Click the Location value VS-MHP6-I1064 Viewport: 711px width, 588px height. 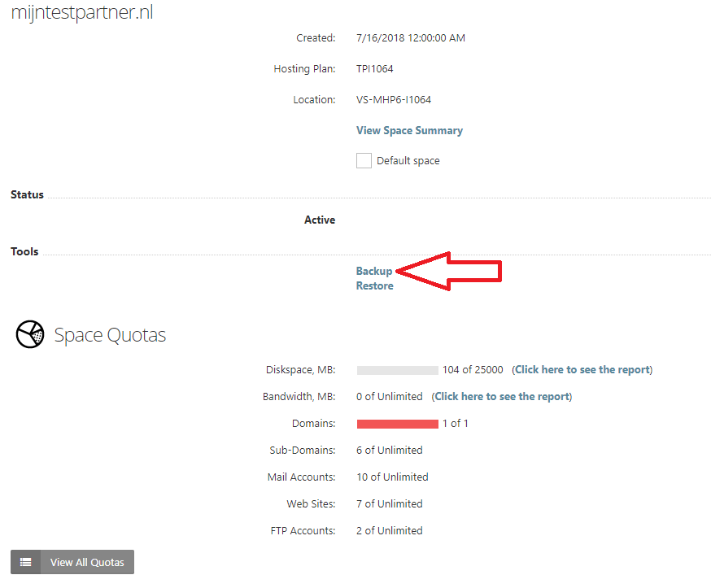click(x=394, y=100)
